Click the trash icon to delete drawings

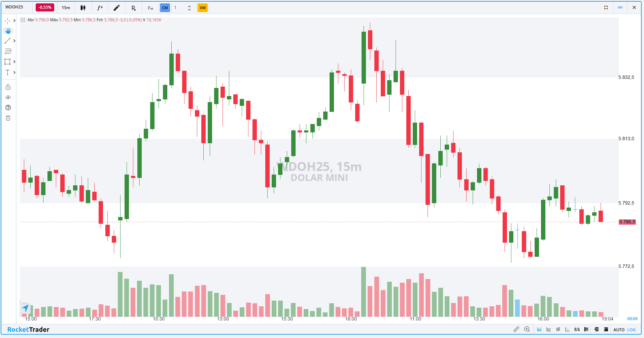(8, 118)
